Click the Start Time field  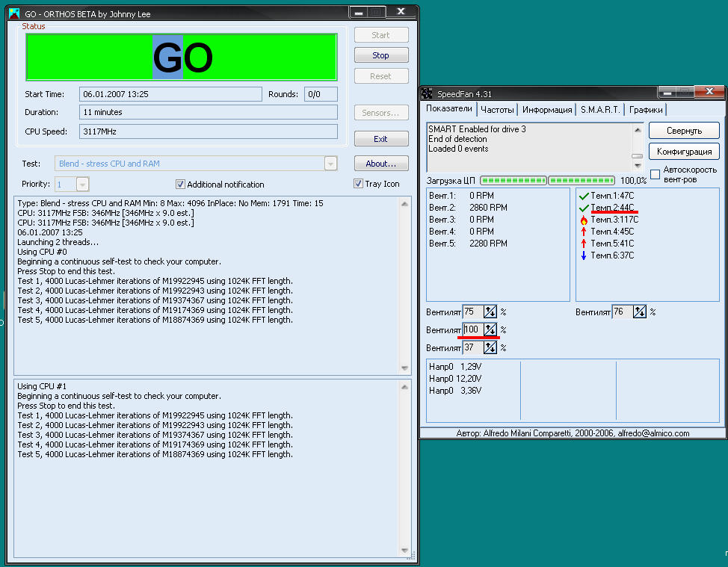click(x=170, y=94)
